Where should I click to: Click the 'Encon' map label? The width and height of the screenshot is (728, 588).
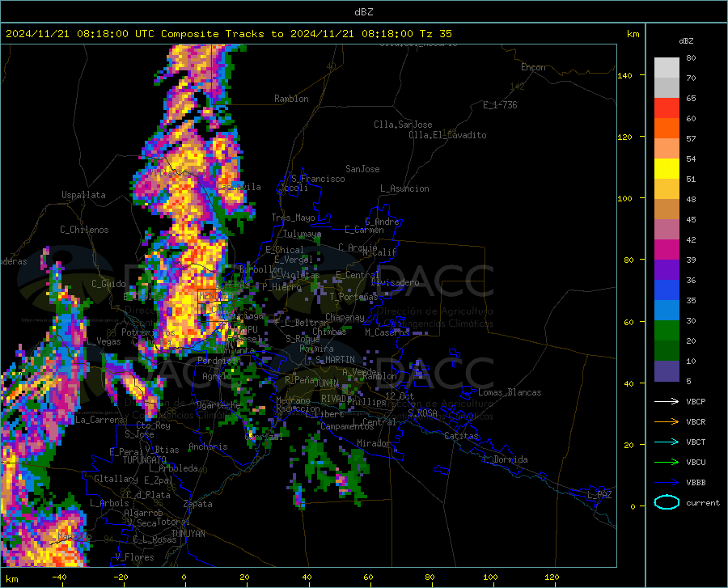533,67
